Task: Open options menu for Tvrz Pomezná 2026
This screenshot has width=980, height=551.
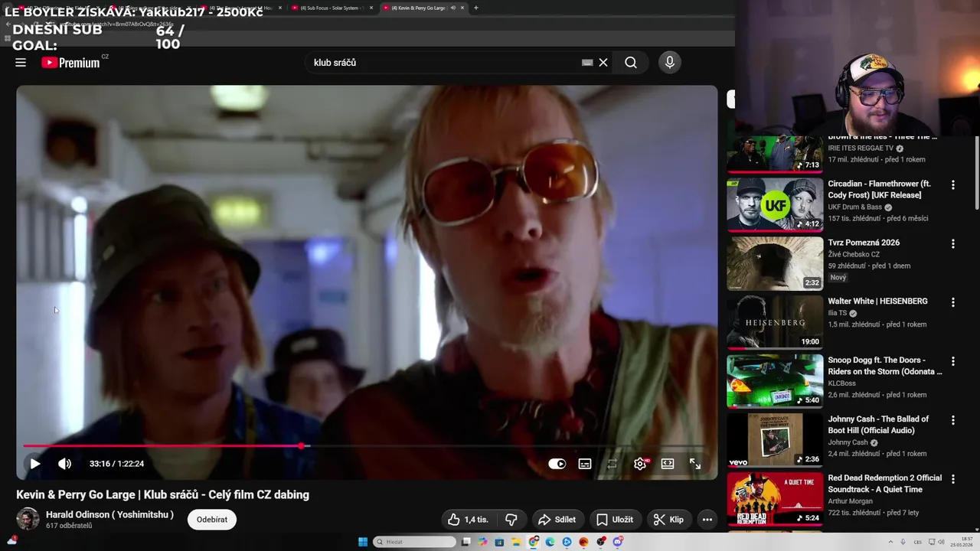Action: [x=953, y=244]
